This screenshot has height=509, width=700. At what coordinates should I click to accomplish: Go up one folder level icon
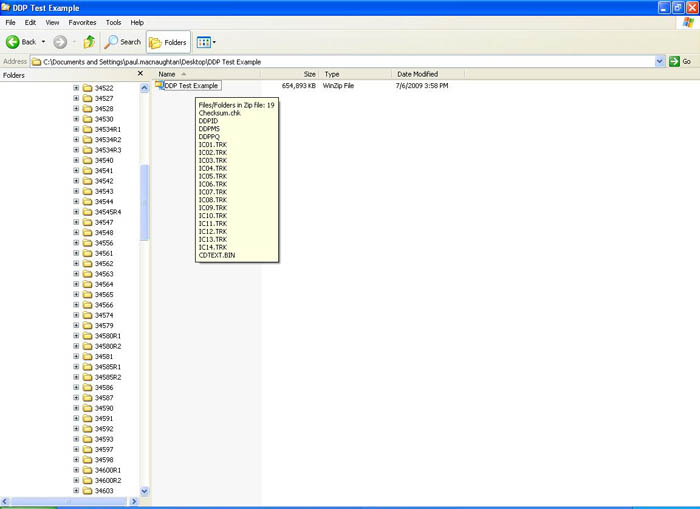(x=89, y=42)
